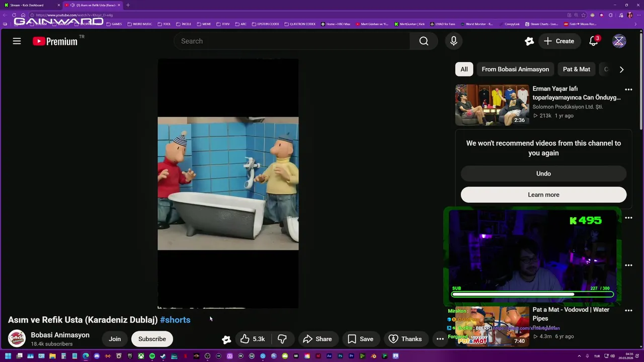Open Netflix from the taskbar

186,356
